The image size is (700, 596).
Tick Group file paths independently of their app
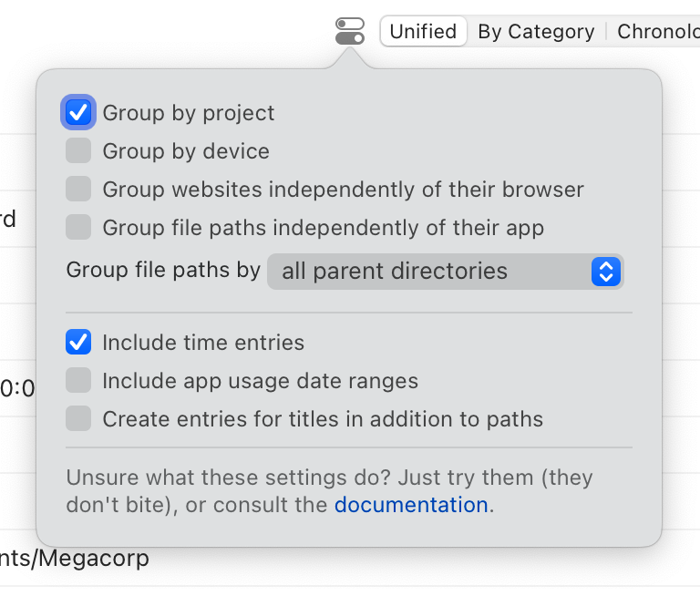[78, 228]
